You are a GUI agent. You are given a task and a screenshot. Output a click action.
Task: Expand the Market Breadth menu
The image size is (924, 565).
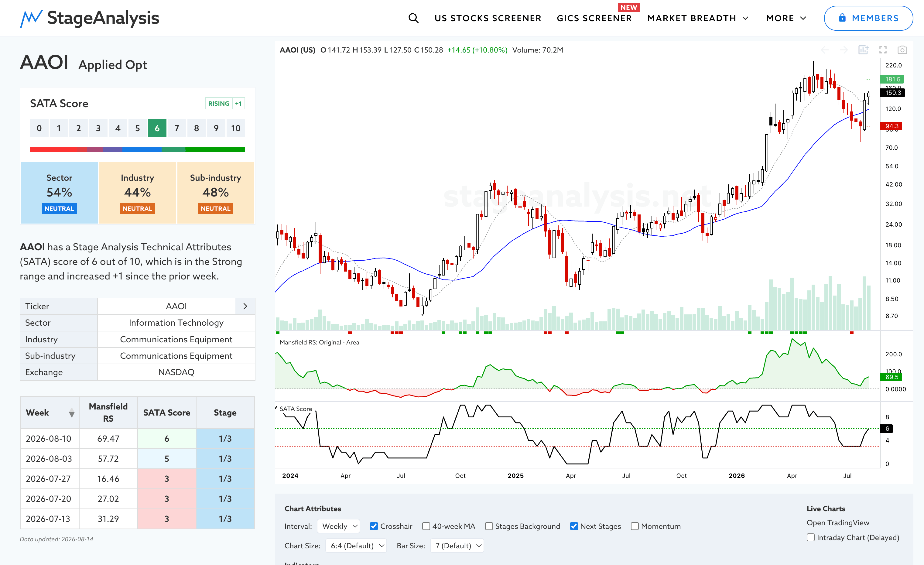tap(698, 18)
